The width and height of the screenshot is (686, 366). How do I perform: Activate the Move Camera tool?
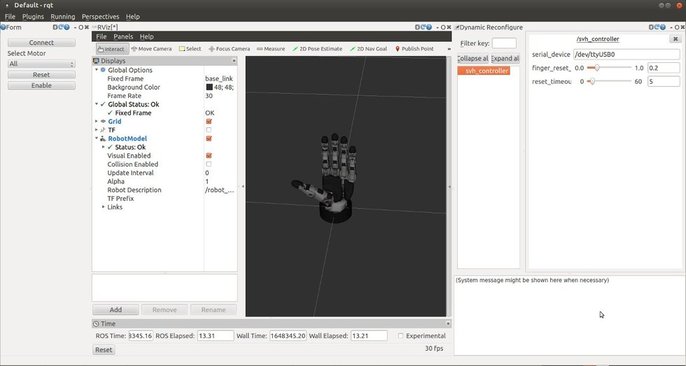[151, 49]
